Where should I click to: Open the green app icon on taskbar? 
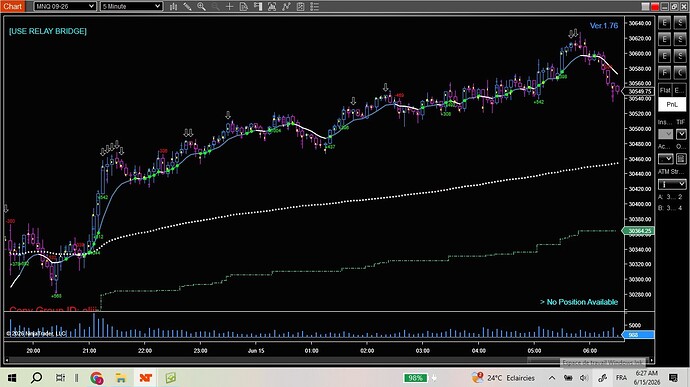point(170,378)
